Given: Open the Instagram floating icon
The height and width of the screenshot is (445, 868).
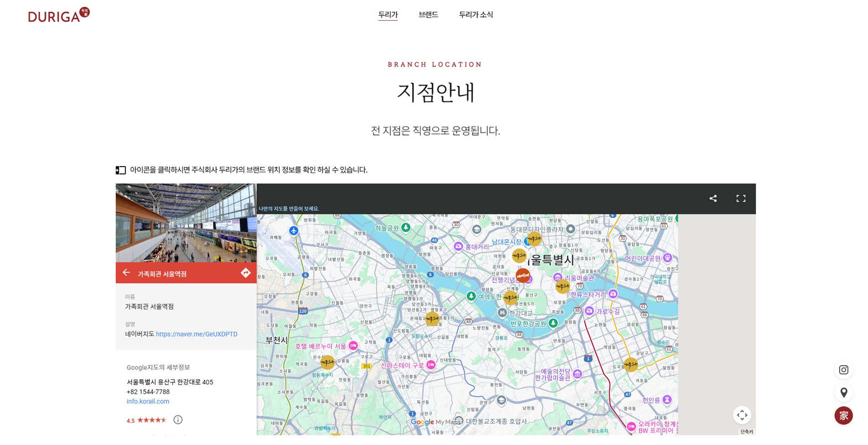Looking at the screenshot, I should point(843,370).
